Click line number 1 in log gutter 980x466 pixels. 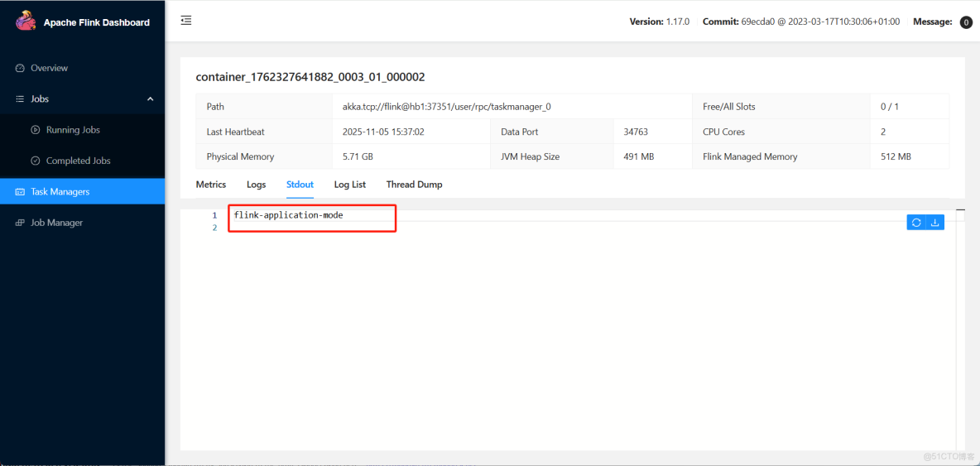click(x=214, y=215)
